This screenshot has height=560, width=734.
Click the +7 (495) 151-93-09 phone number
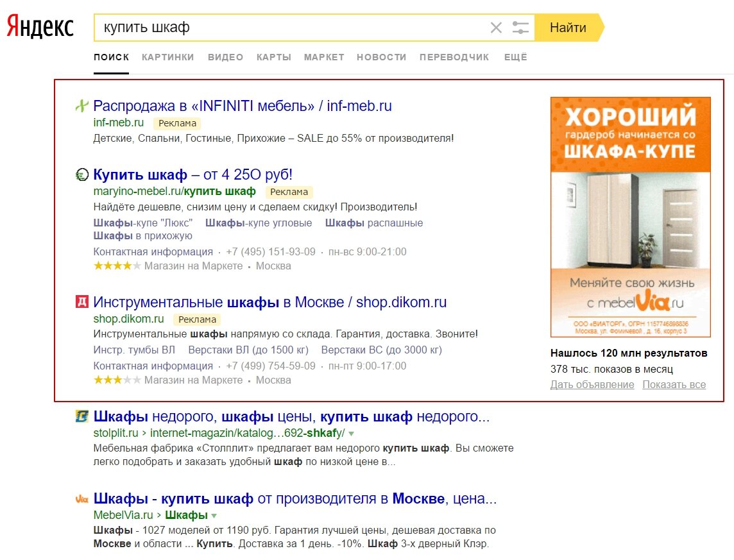point(271,251)
